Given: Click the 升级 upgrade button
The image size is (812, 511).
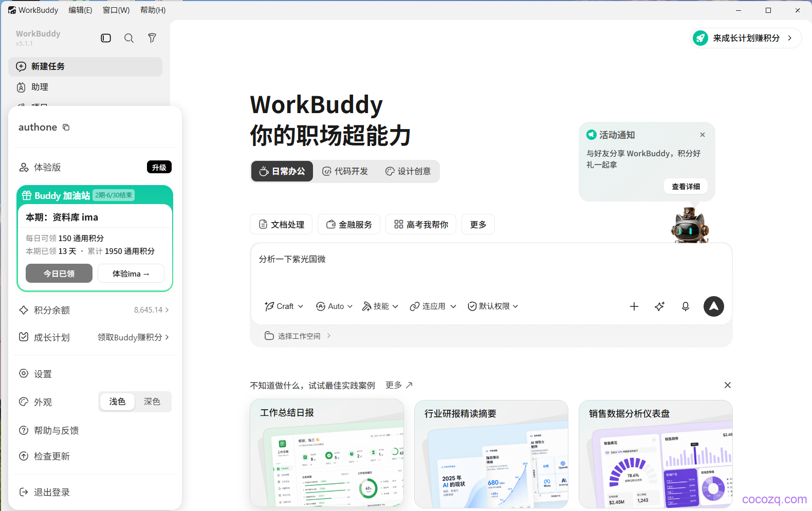Looking at the screenshot, I should [x=159, y=167].
